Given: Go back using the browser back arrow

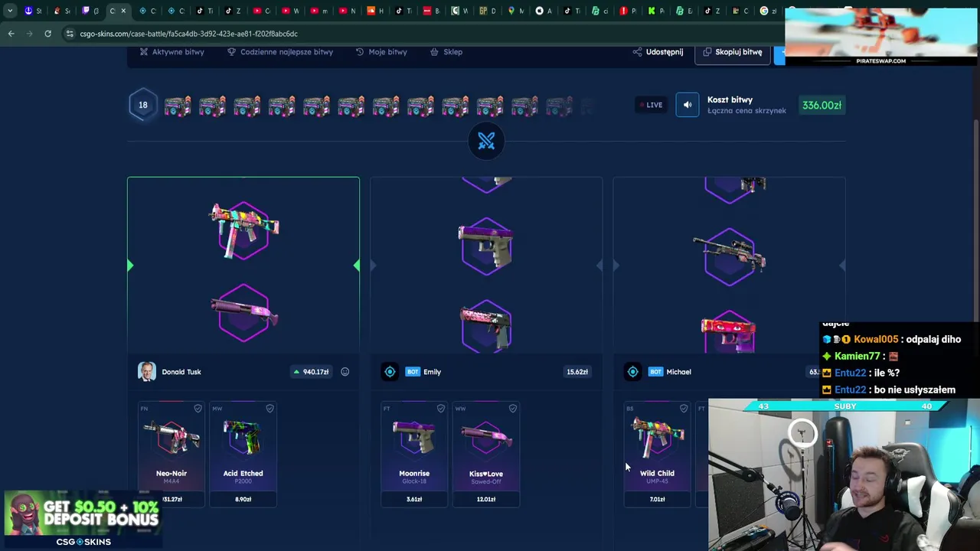Looking at the screenshot, I should coord(11,34).
